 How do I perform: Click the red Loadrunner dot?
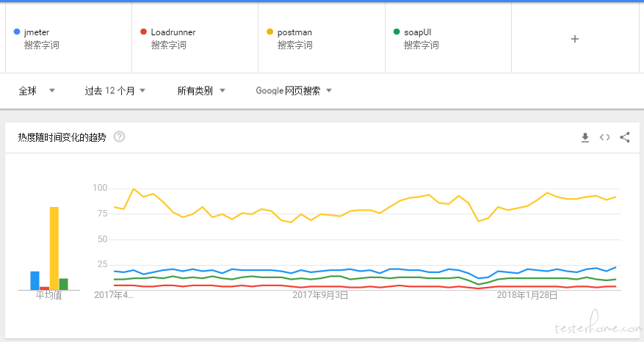(x=143, y=32)
